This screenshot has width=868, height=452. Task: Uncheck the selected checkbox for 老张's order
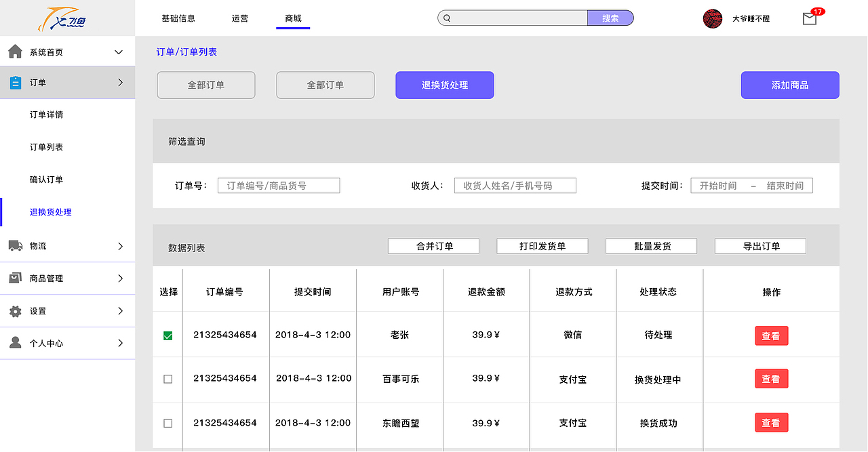[167, 335]
